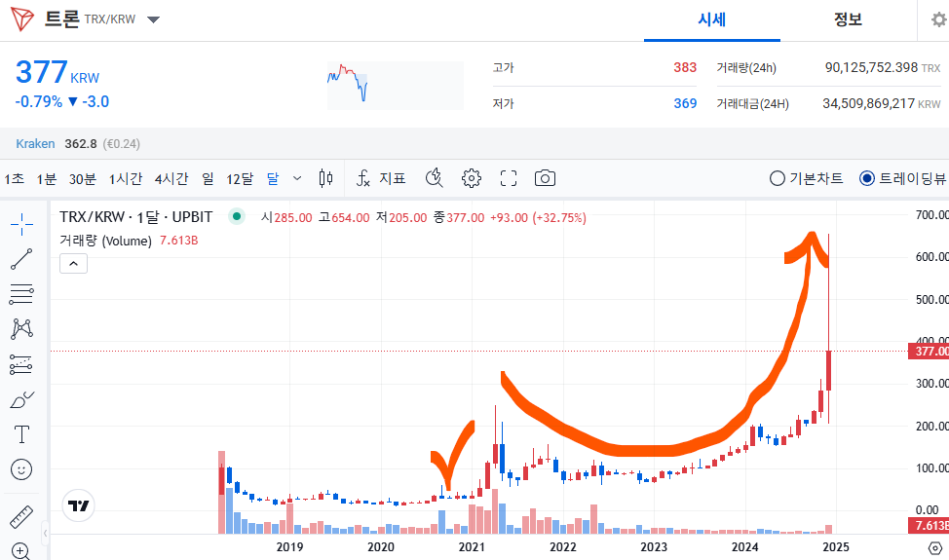Image resolution: width=949 pixels, height=560 pixels.
Task: Select the XABCD pattern tool
Action: pyautogui.click(x=21, y=329)
